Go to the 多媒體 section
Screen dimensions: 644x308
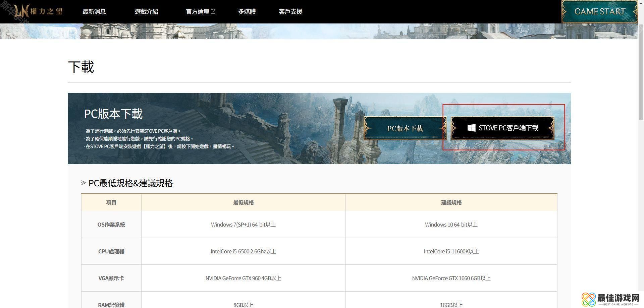click(247, 12)
